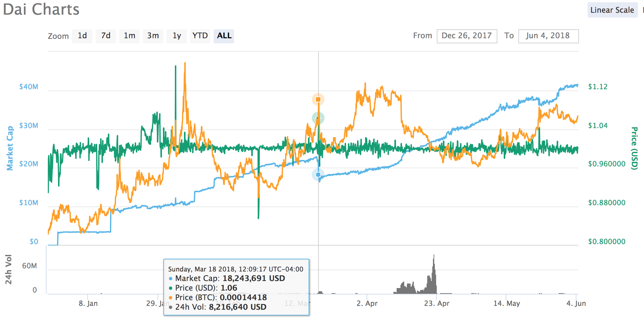
Task: Click the orange BTC price data marker
Action: coord(318,99)
